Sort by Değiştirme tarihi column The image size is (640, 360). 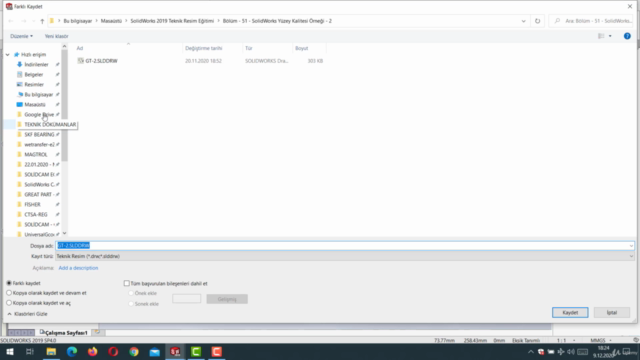pyautogui.click(x=204, y=48)
